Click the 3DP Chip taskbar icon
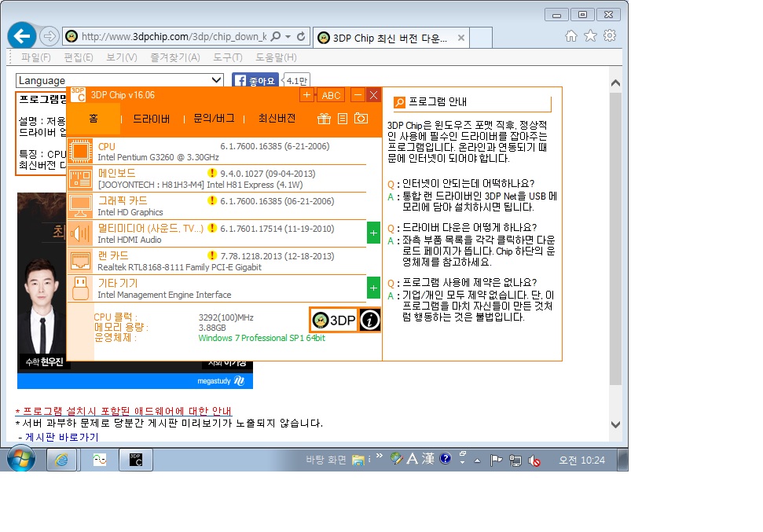The image size is (763, 532). pyautogui.click(x=136, y=460)
